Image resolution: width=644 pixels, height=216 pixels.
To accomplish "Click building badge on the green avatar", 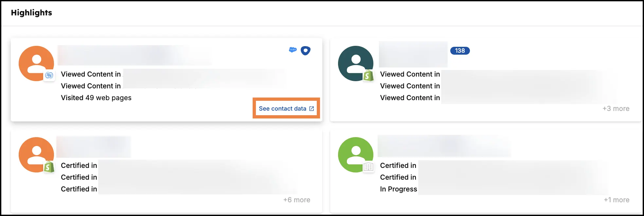I will tap(368, 167).
